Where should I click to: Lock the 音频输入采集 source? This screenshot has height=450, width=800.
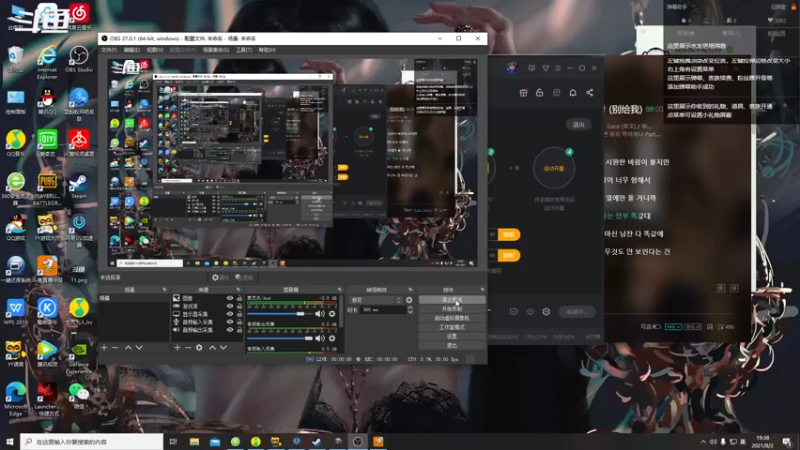239,322
